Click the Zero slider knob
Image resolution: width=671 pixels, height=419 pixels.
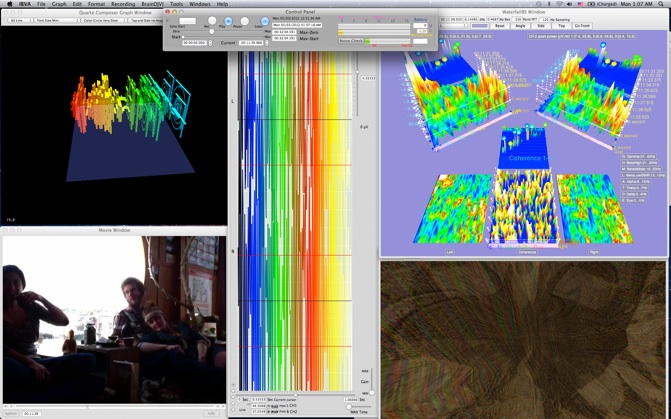(211, 32)
